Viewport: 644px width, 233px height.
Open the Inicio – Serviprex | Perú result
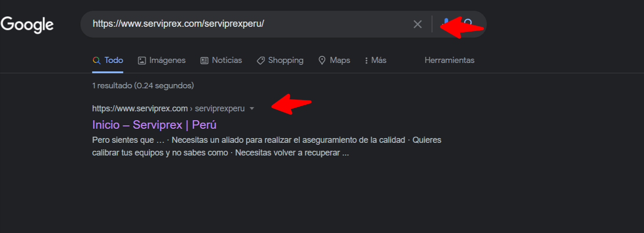[x=155, y=124]
